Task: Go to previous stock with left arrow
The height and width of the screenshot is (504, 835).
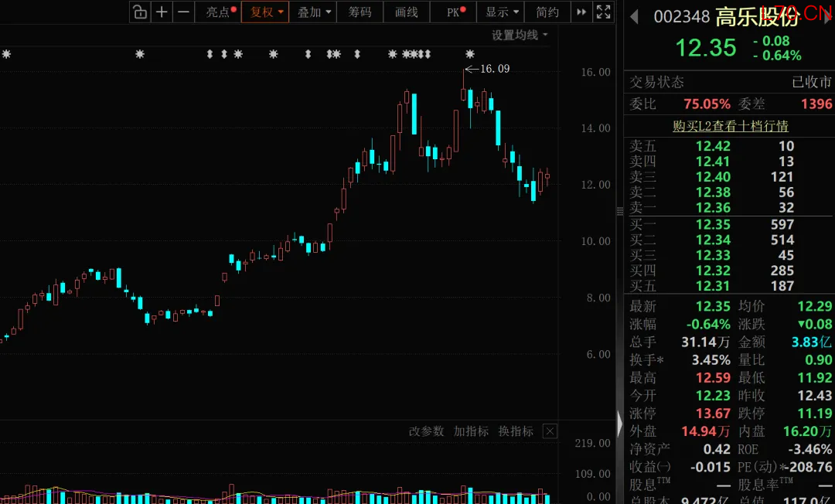Action: 634,17
